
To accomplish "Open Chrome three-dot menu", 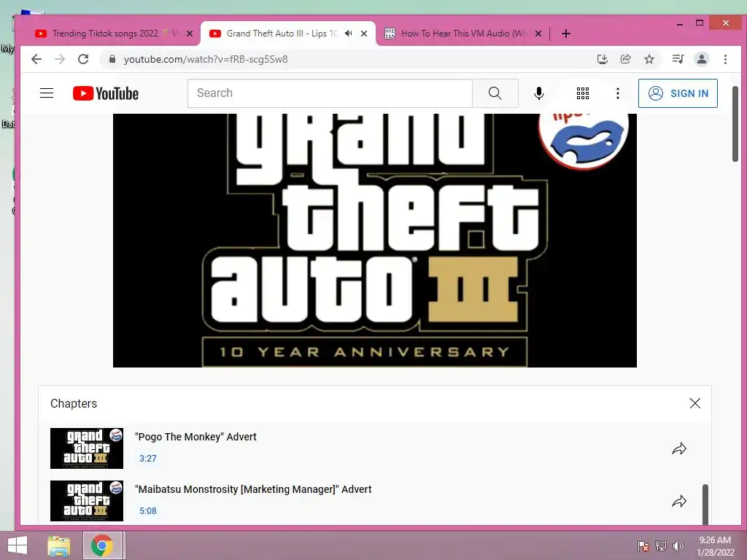I will (x=725, y=59).
